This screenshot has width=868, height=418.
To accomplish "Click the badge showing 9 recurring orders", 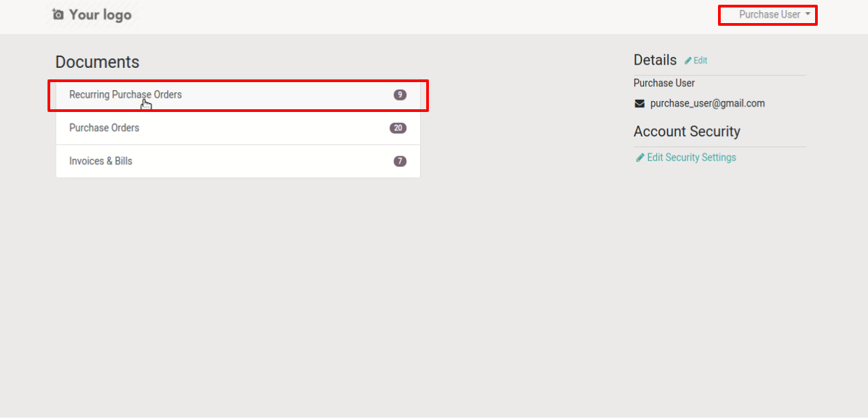I will coord(400,95).
